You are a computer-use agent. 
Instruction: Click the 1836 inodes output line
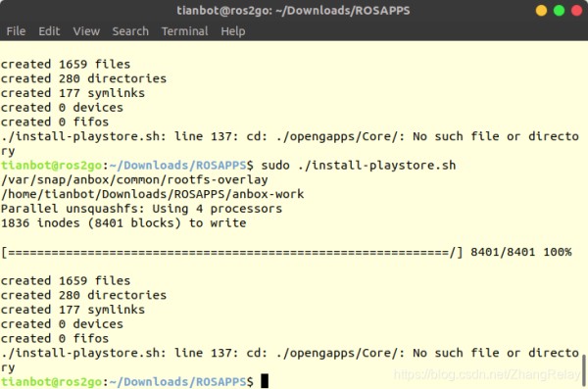[123, 223]
